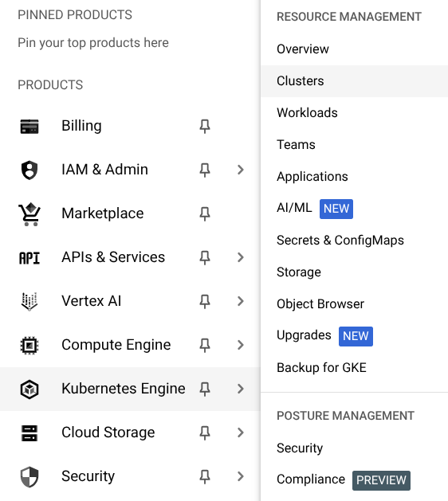This screenshot has width=448, height=501.
Task: Click the APIs & Services API icon
Action: click(29, 258)
